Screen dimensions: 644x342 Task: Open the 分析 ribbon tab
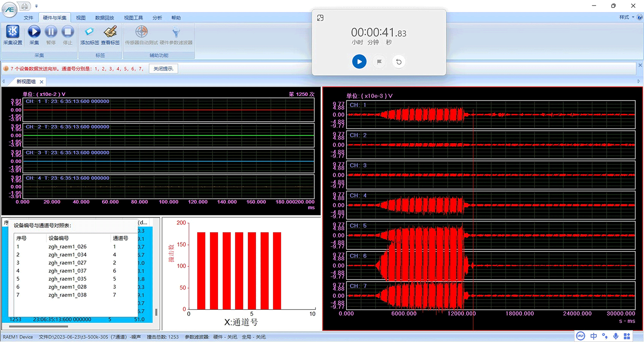click(157, 18)
